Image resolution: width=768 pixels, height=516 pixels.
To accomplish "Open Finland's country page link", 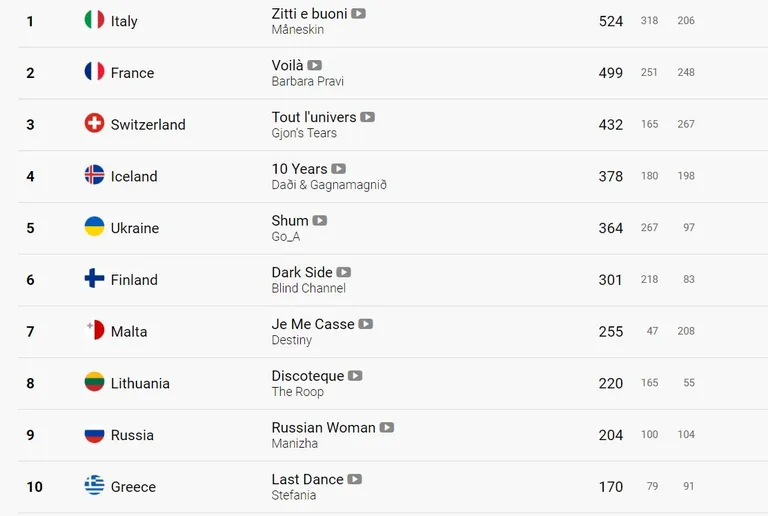I will (x=134, y=280).
